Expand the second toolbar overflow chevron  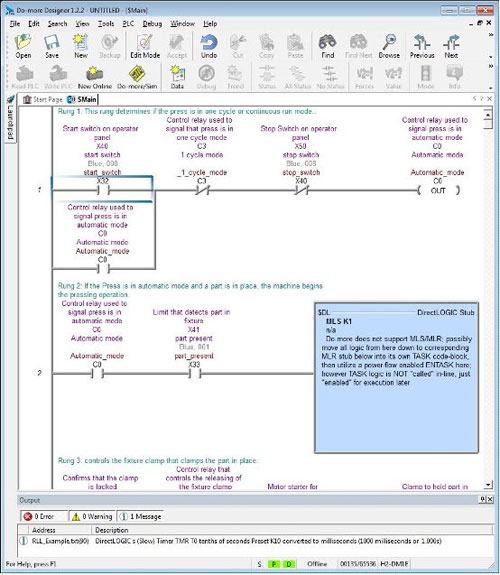[491, 66]
